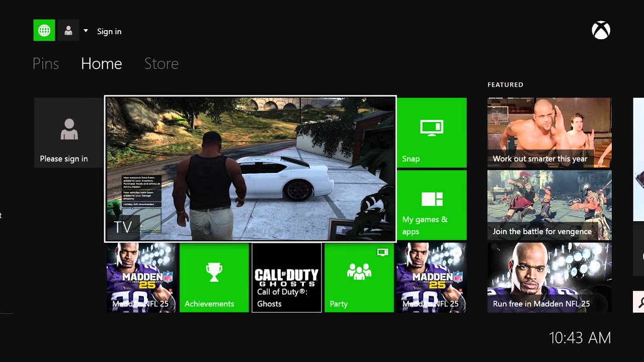Open featured Run free in Madden NFL 25
The width and height of the screenshot is (644, 362).
[549, 278]
